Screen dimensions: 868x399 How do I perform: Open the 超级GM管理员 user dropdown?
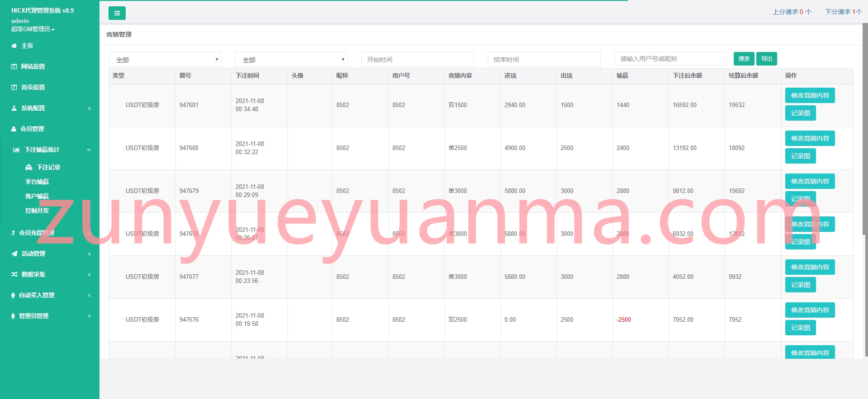(33, 29)
